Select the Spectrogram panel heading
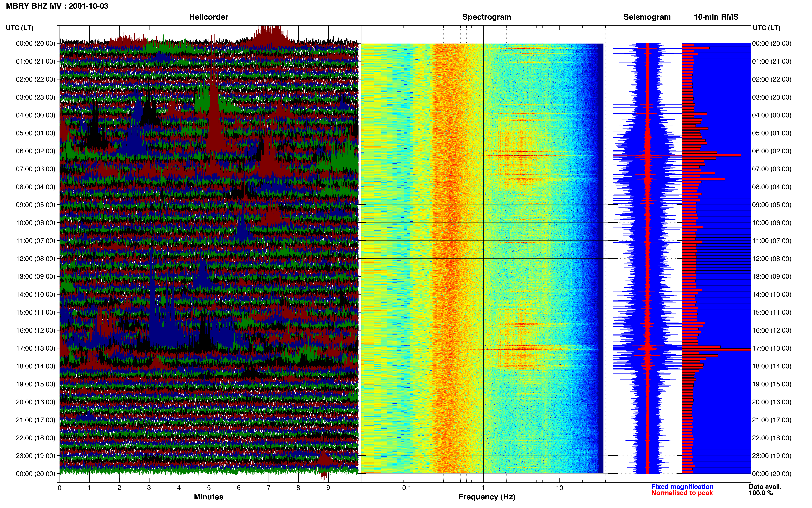This screenshot has width=812, height=508. pos(487,17)
